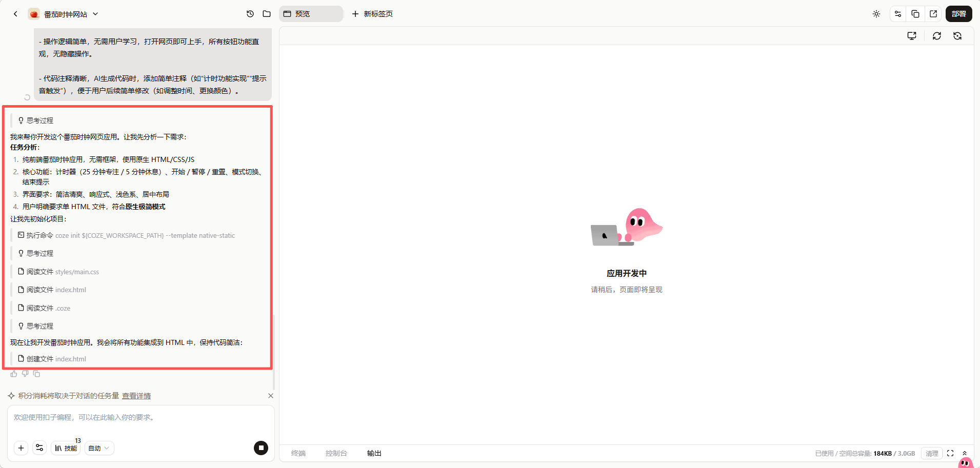Click the plus attachment button
Screen dimensions: 980x468
click(21, 448)
